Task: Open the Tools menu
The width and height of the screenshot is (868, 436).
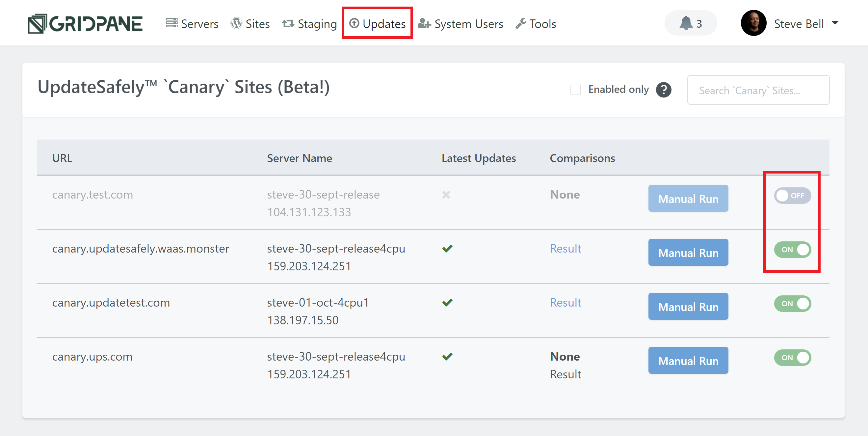Action: 536,24
